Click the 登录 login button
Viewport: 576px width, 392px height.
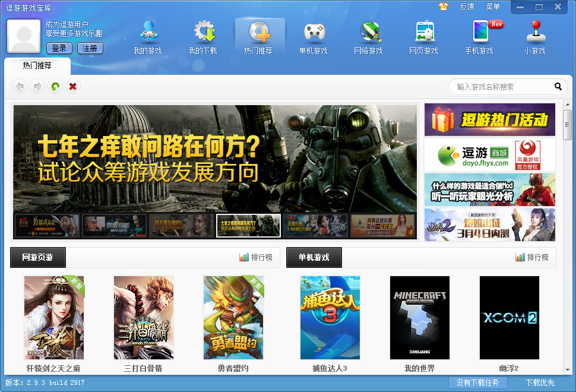click(x=59, y=48)
